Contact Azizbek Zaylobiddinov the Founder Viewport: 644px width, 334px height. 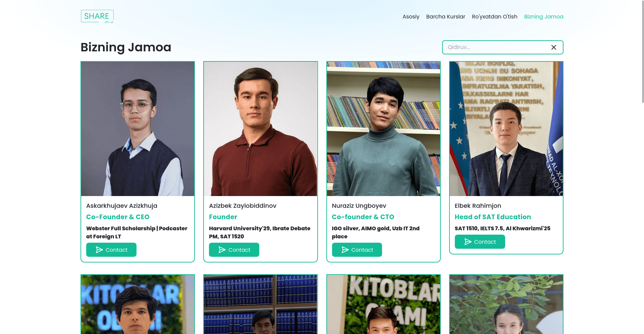234,250
